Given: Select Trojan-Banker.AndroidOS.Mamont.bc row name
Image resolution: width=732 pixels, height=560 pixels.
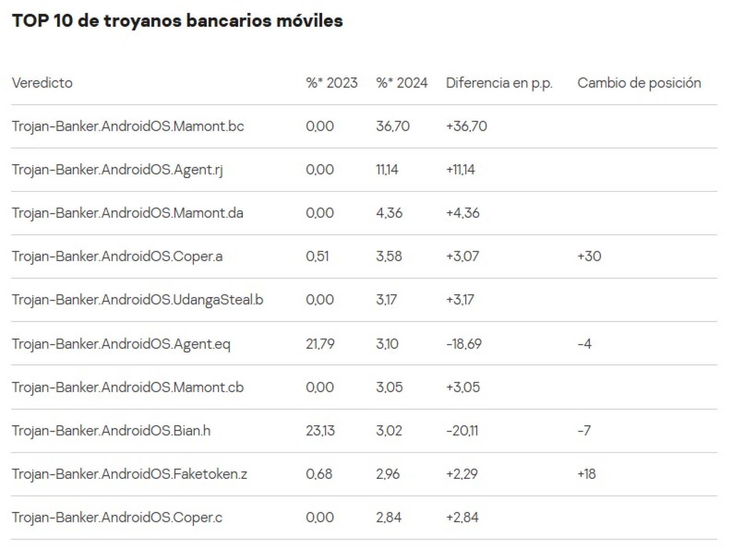Looking at the screenshot, I should 128,126.
